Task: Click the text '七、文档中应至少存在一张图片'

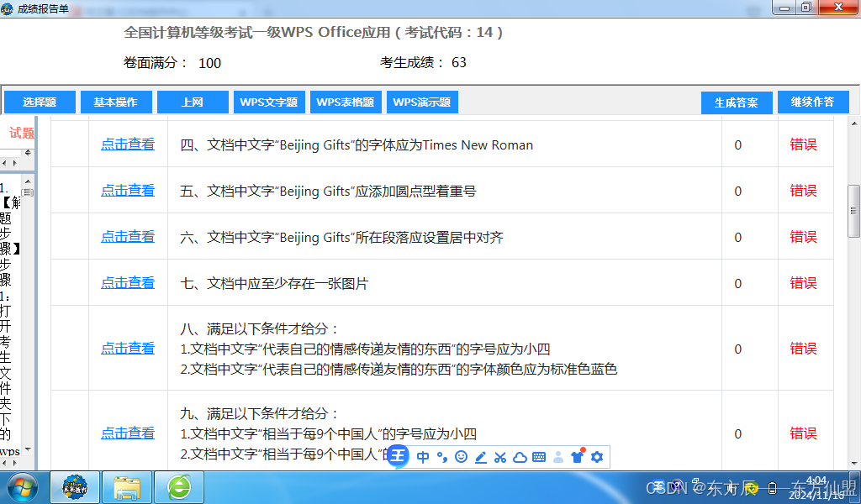Action: click(x=274, y=284)
